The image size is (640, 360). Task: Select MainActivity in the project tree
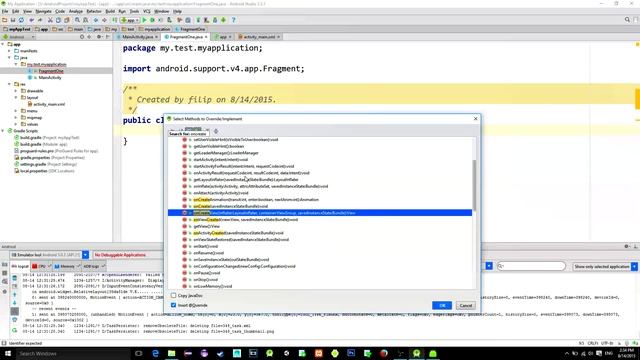pyautogui.click(x=50, y=78)
